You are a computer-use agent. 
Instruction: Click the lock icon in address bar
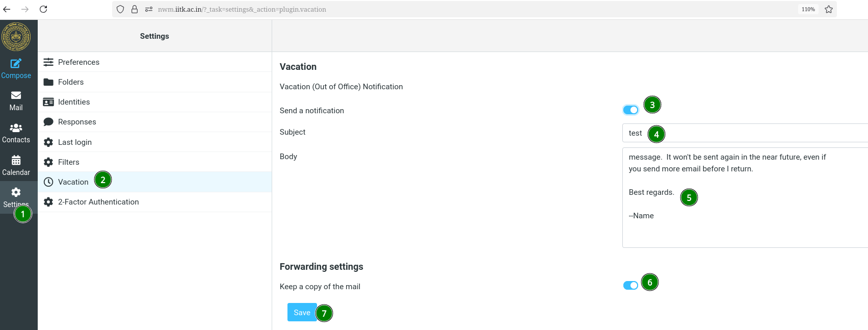click(135, 9)
